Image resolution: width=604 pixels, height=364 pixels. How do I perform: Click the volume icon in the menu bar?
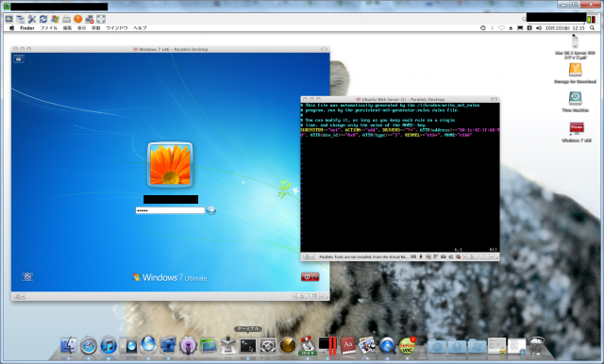click(x=539, y=28)
